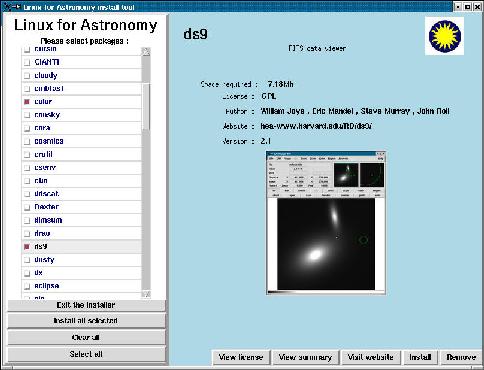Check the ddscat package checkbox

27,194
